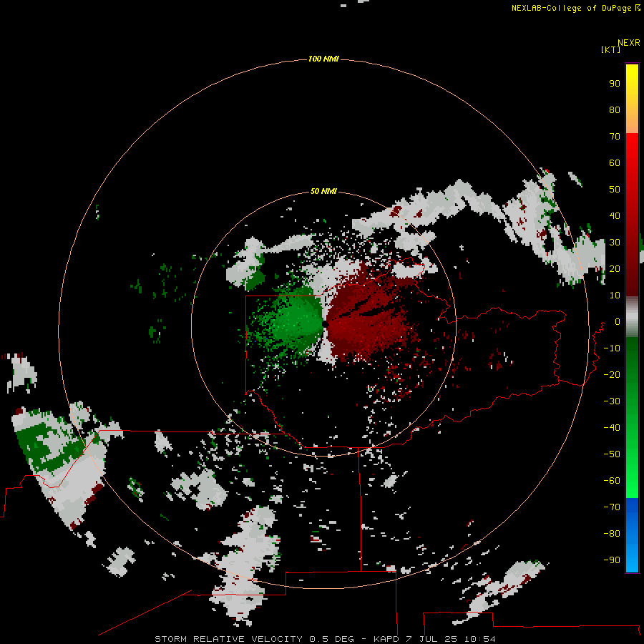Click the KT units label above the scale
The width and height of the screenshot is (644, 644).
coord(610,49)
